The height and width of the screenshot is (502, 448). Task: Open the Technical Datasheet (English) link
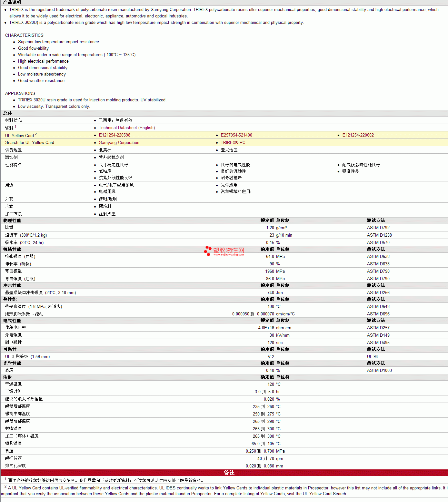click(x=127, y=128)
